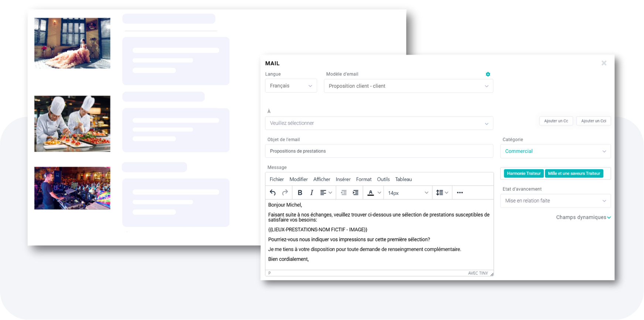Click the 'Bien cordialement,' line
This screenshot has width=644, height=320.
(x=289, y=259)
